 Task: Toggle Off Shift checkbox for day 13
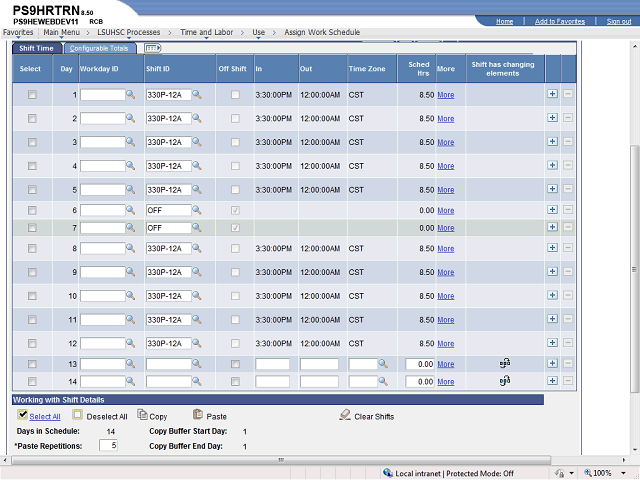[x=235, y=364]
